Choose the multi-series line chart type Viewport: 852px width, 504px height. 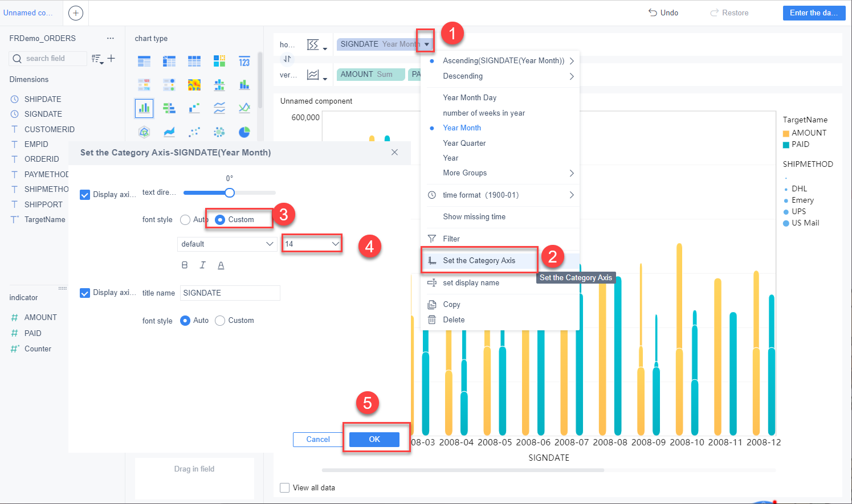(x=244, y=108)
